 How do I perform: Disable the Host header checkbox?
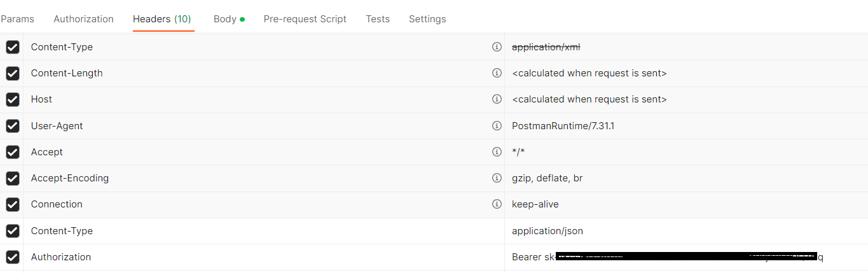coord(13,99)
